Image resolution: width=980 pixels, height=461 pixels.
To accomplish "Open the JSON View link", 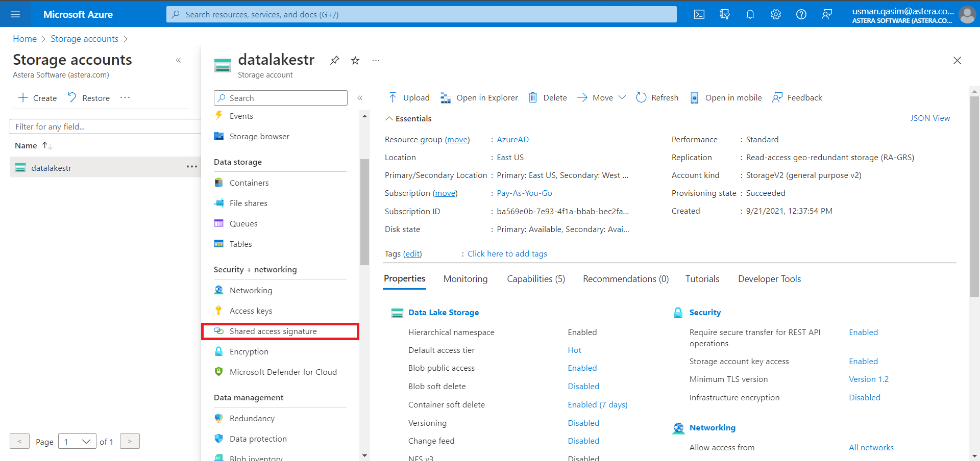I will coord(930,118).
